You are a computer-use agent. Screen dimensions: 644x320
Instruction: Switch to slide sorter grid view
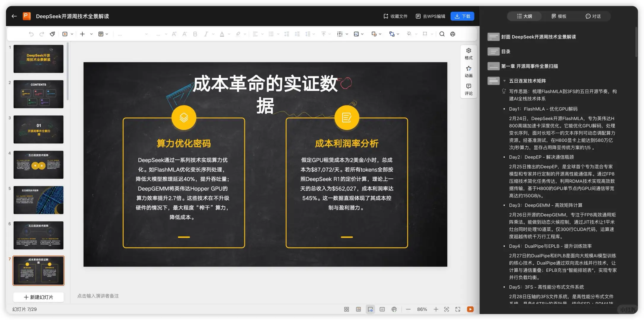point(346,309)
